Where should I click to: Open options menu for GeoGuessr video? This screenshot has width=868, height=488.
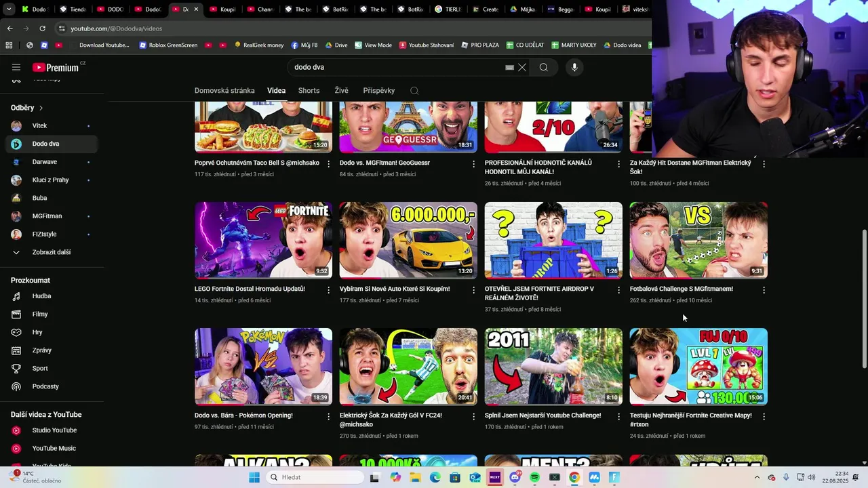point(474,164)
